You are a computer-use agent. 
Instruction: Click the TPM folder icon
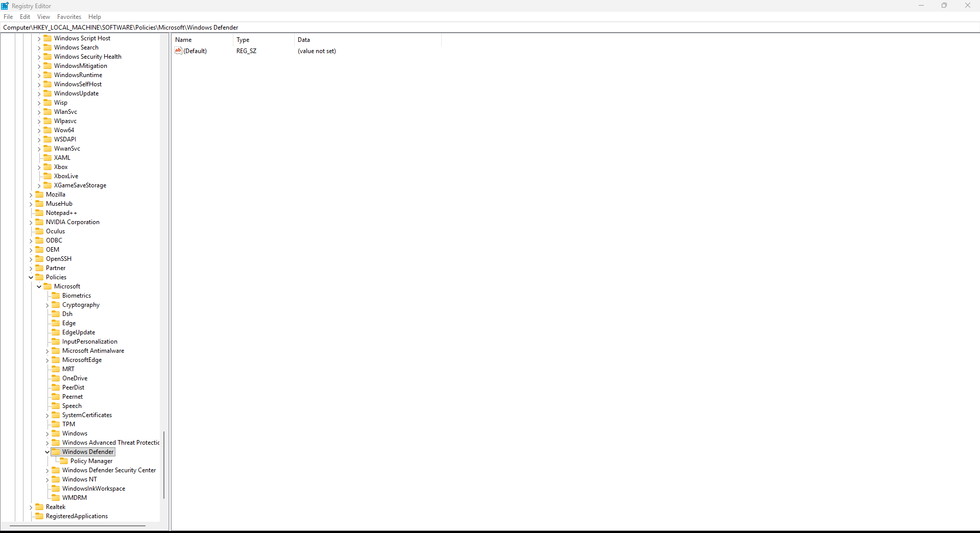point(56,424)
